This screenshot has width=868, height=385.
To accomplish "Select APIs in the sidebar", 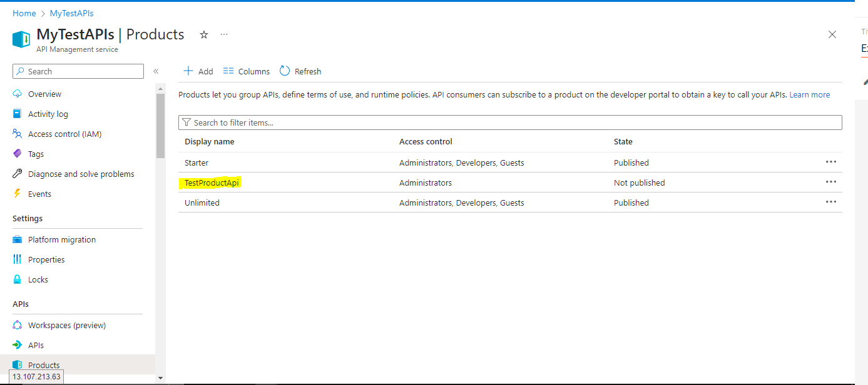I will [x=36, y=345].
